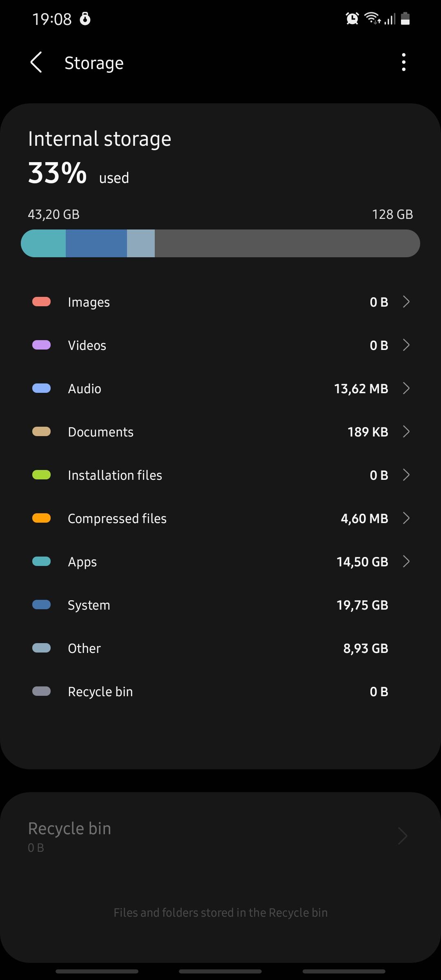Tap the back arrow next to Storage

(36, 62)
